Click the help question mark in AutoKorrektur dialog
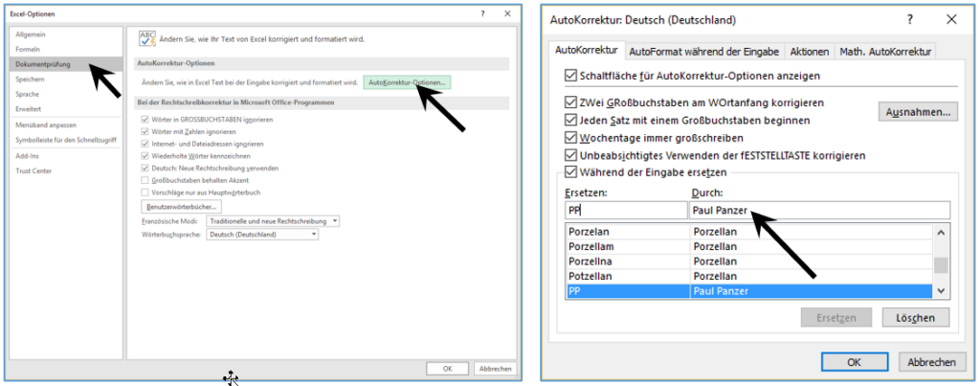 coord(910,19)
